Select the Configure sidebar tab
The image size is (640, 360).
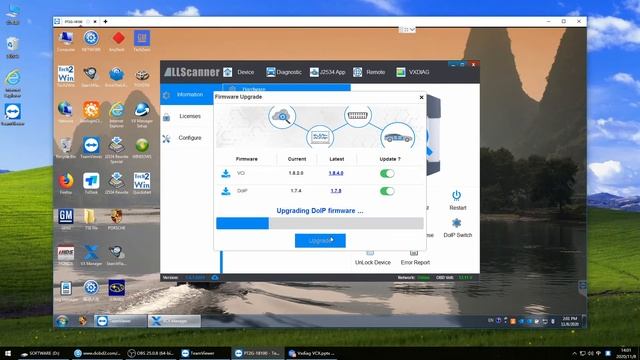tap(187, 138)
